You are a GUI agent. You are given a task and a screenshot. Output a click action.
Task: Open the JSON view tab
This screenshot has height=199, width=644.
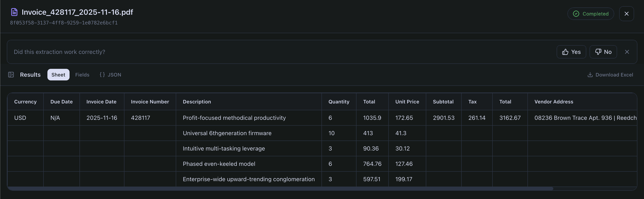[110, 75]
